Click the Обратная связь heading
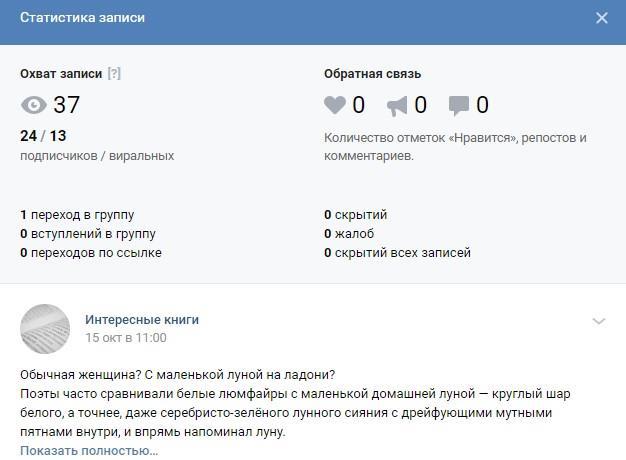This screenshot has height=460, width=626. tap(372, 74)
